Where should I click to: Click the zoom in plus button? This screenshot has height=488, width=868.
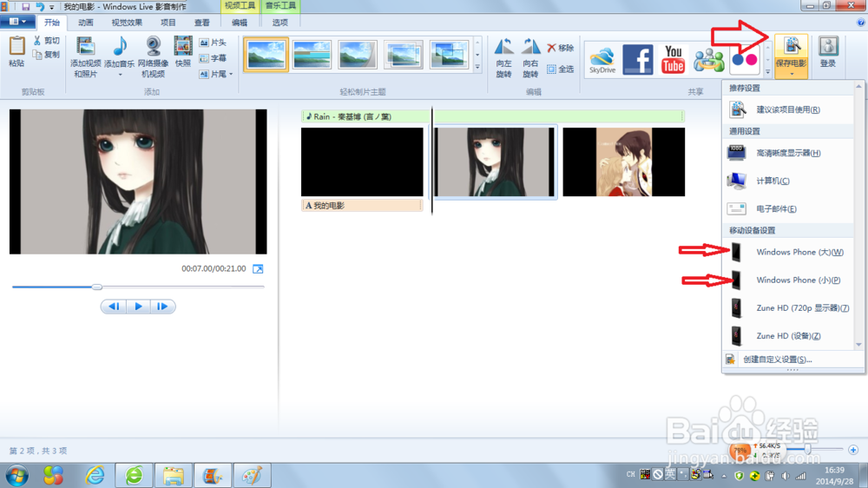coord(853,450)
